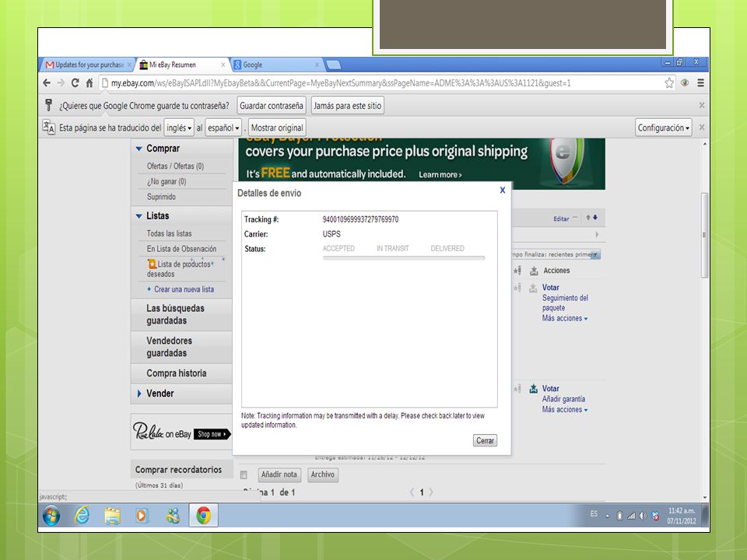Click the shipping status progress bar

pyautogui.click(x=404, y=258)
